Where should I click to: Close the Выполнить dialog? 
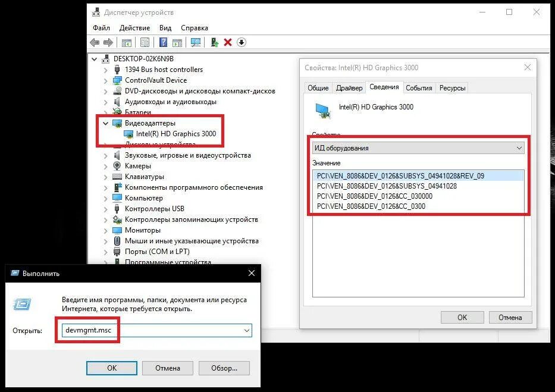coord(251,273)
